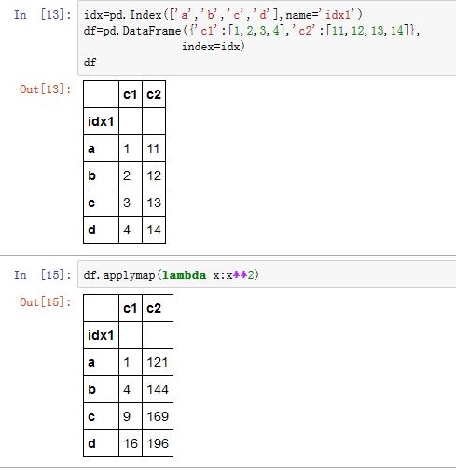
Task: Click the index=idx line of code
Action: pyautogui.click(x=214, y=47)
